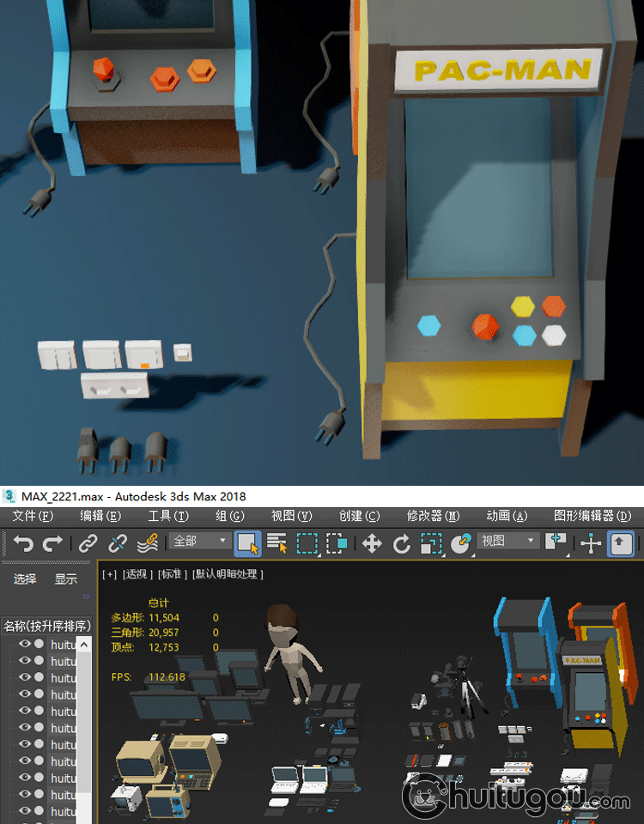
Task: Open the [默认明暗处理] viewport shading menu
Action: tap(228, 574)
